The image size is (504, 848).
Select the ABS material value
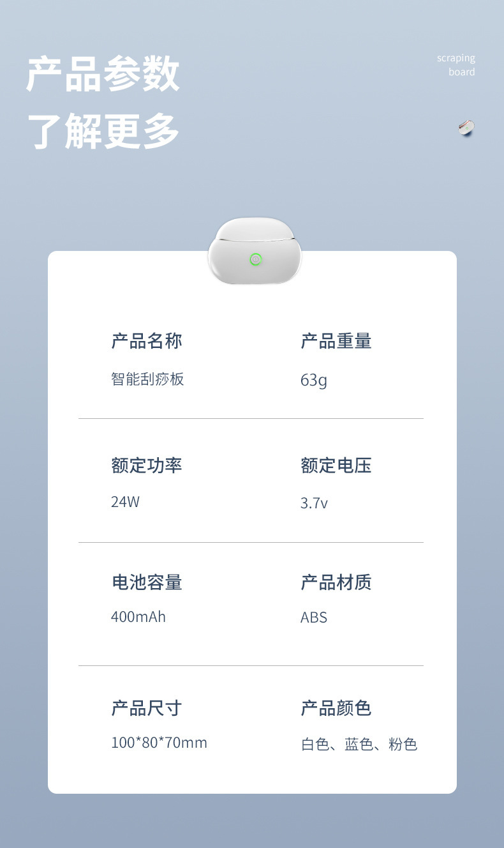pos(314,617)
